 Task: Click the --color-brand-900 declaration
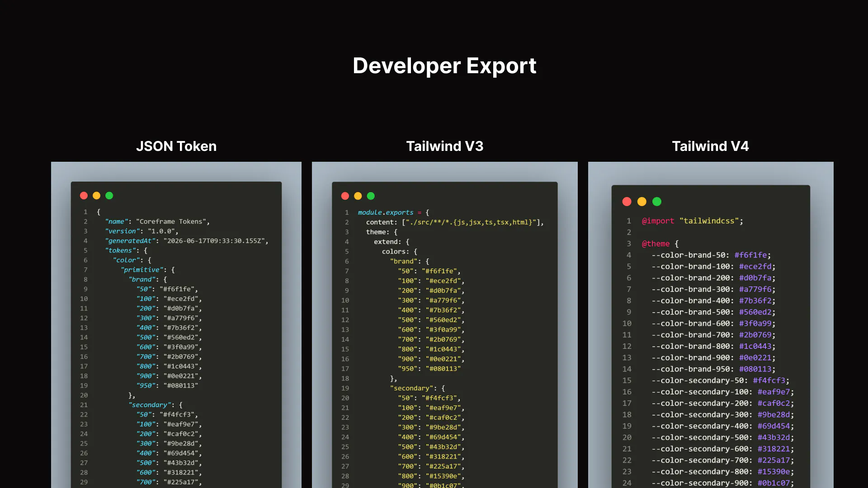coord(714,358)
